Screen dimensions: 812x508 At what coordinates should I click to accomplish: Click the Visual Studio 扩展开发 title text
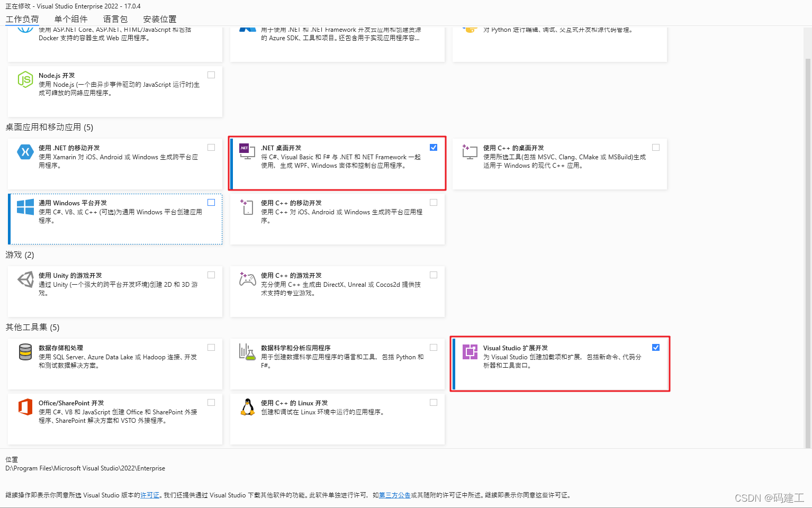[x=516, y=348]
